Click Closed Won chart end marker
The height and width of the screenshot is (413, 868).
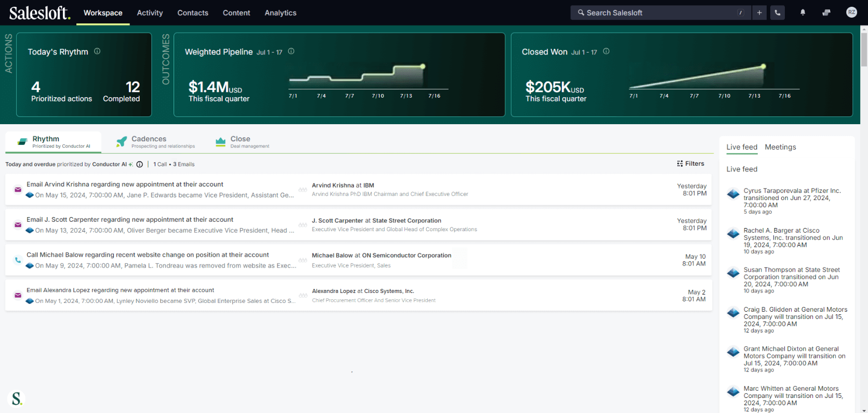763,66
